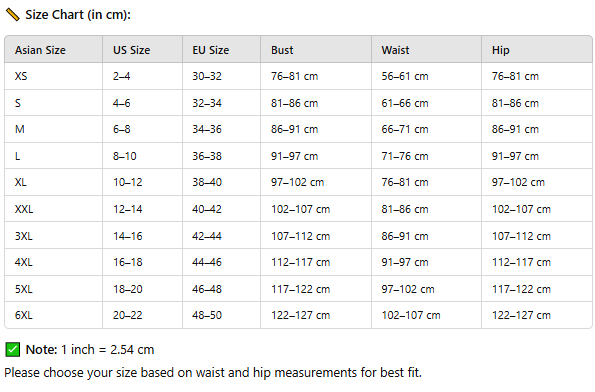The width and height of the screenshot is (595, 392).
Task: Select the US Size column header
Action: coord(143,50)
